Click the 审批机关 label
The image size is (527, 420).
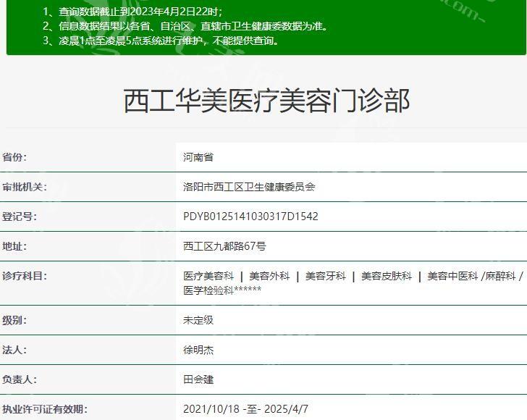click(24, 187)
